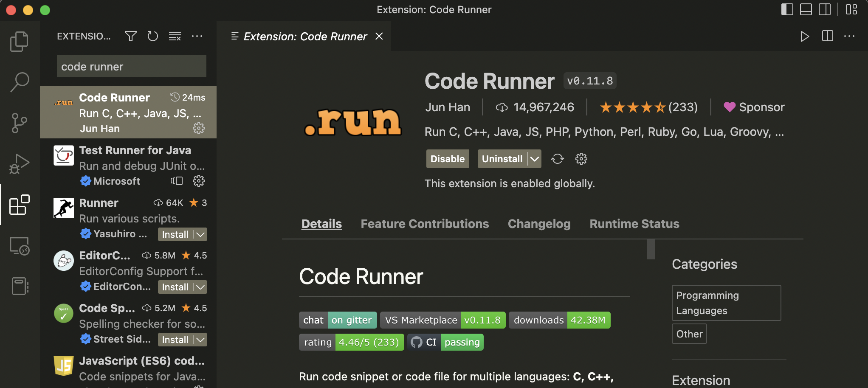
Task: Split the editor to the right
Action: [x=828, y=36]
